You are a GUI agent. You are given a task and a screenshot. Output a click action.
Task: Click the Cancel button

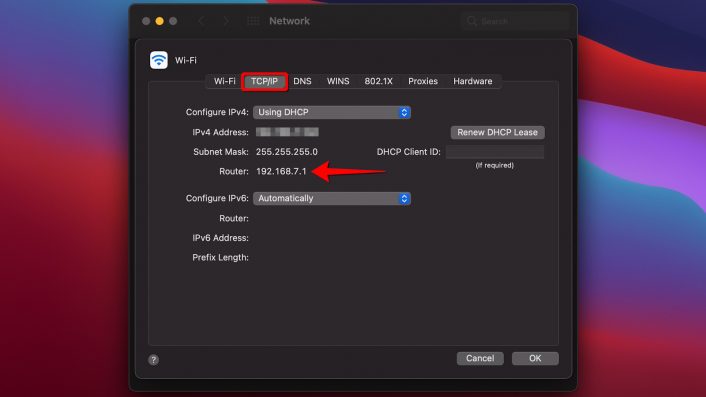(480, 358)
